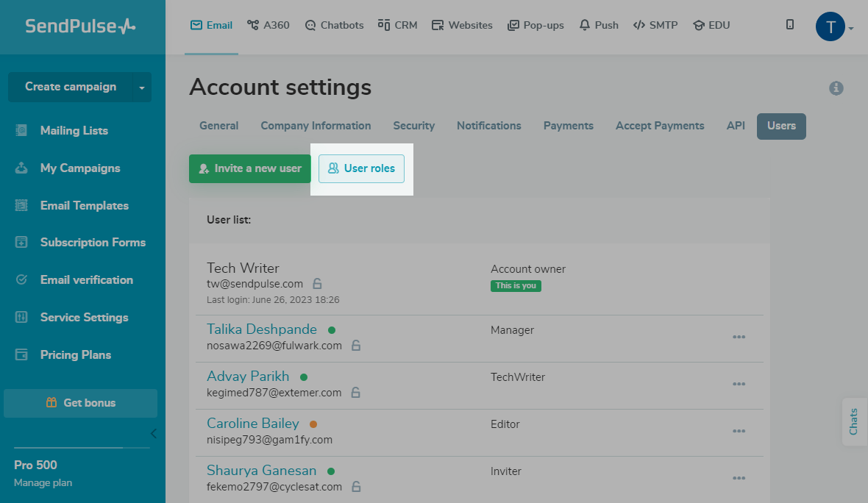Viewport: 868px width, 503px height.
Task: Click lock icon beside fekemo2797@cyclesat.com
Action: 356,487
